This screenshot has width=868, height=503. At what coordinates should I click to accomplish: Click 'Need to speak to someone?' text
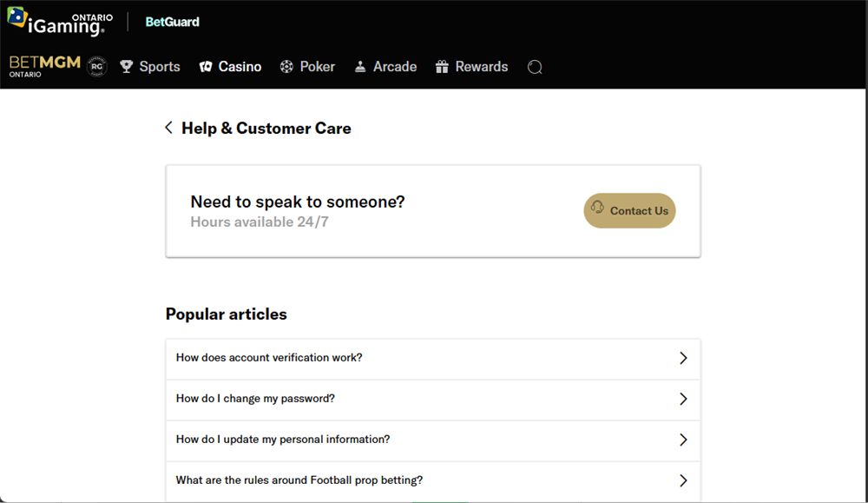(x=298, y=202)
